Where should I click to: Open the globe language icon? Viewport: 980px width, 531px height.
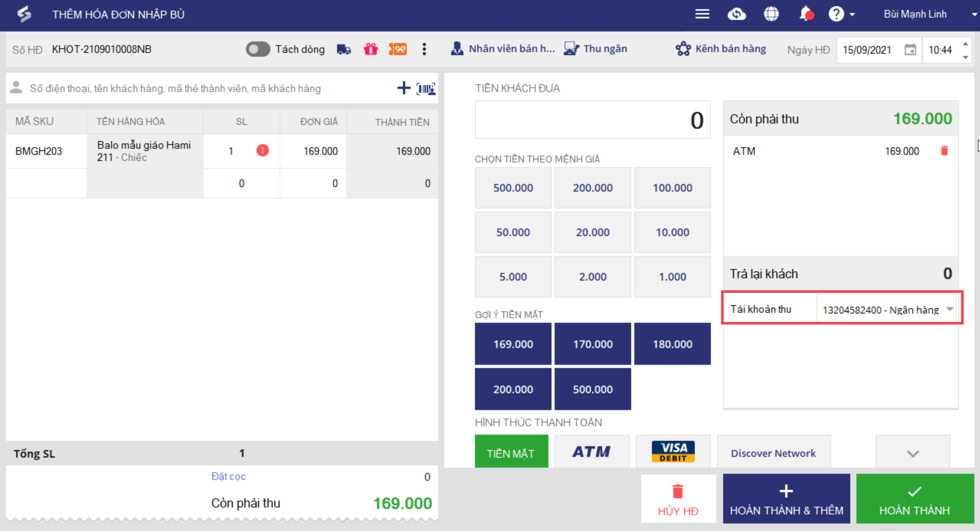pos(771,14)
